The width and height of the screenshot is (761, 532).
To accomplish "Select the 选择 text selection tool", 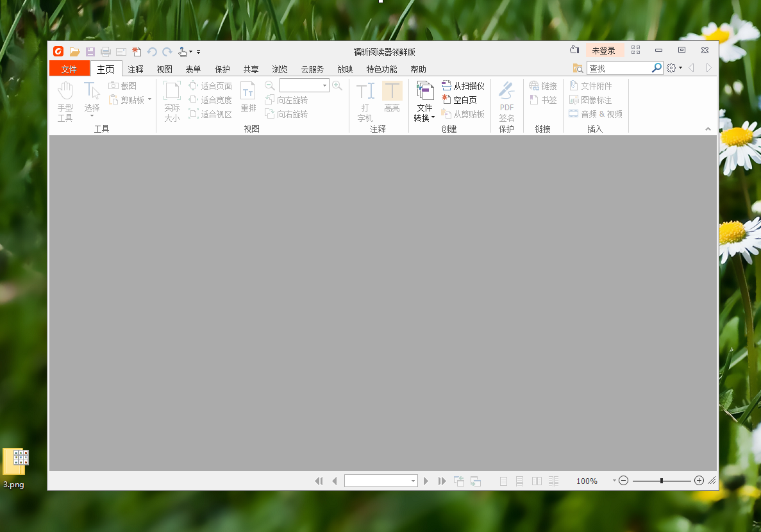I will pyautogui.click(x=92, y=100).
